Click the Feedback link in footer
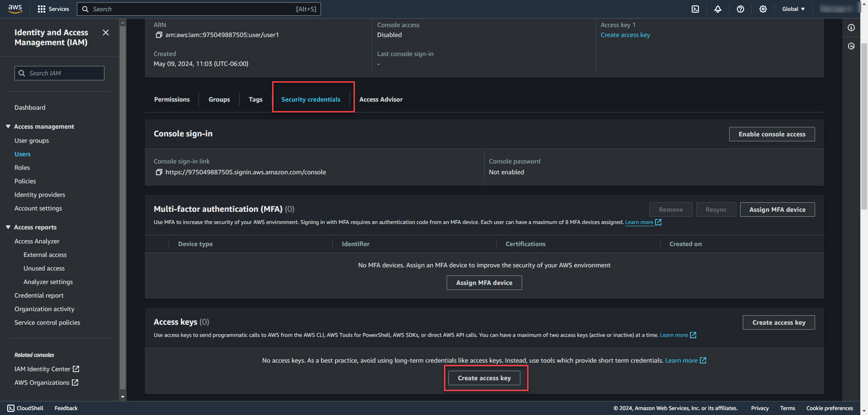Viewport: 868px width, 415px height. [x=66, y=408]
